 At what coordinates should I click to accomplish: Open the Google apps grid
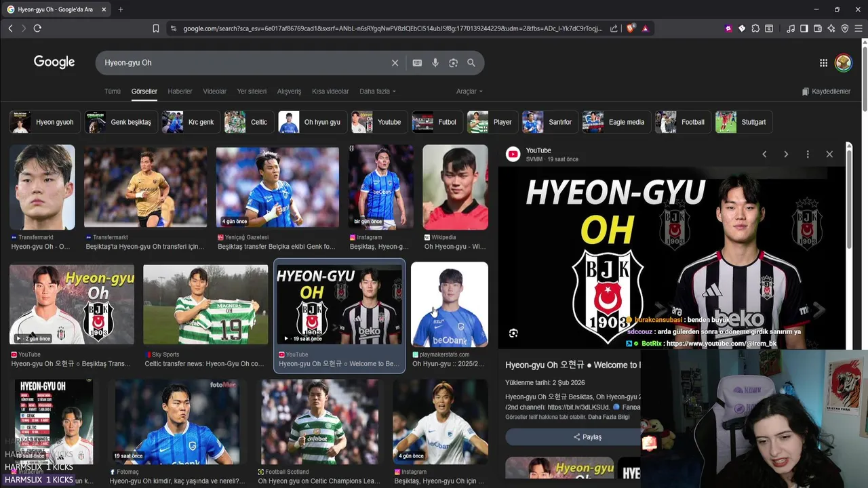(x=823, y=63)
